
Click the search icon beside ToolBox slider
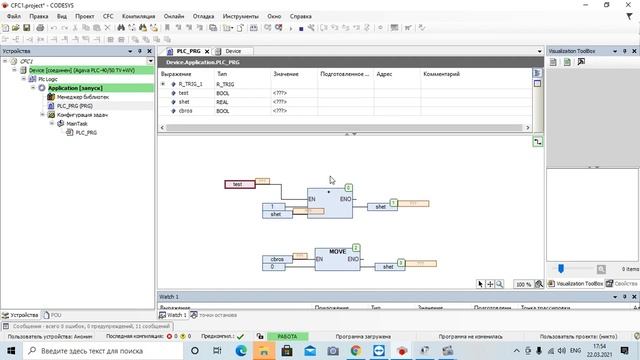[601, 269]
